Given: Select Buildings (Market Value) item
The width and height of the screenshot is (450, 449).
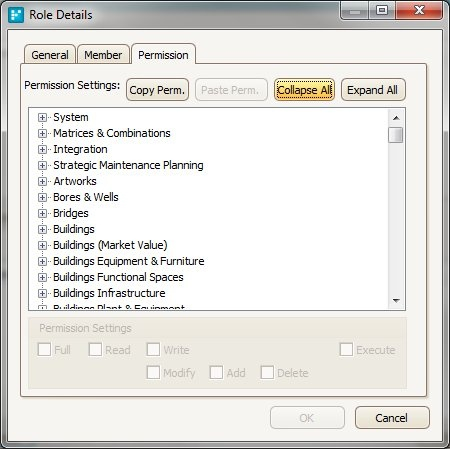Looking at the screenshot, I should [x=110, y=245].
